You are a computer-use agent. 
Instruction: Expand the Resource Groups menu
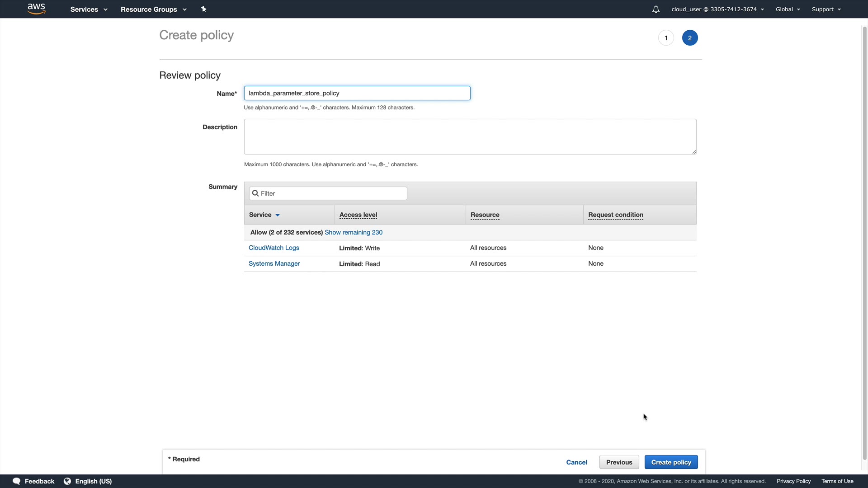(x=153, y=9)
